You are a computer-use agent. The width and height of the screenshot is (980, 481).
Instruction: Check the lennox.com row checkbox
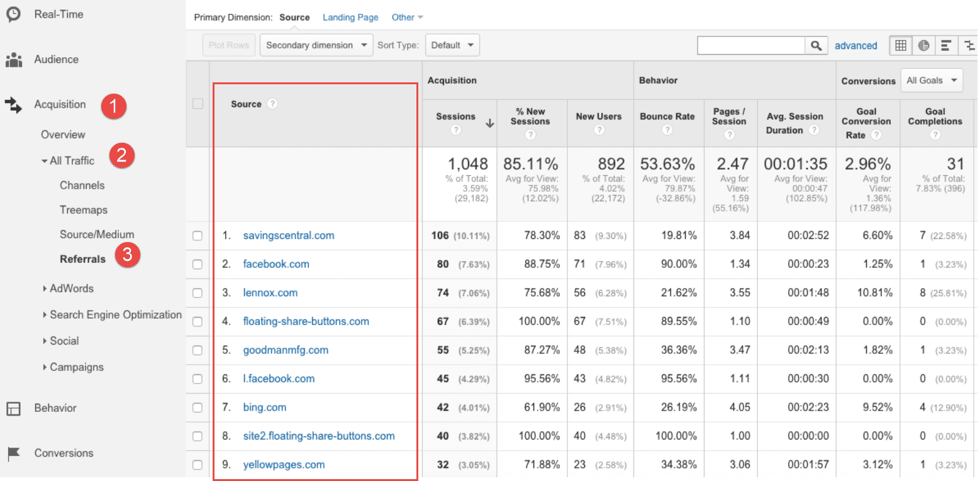tap(198, 293)
